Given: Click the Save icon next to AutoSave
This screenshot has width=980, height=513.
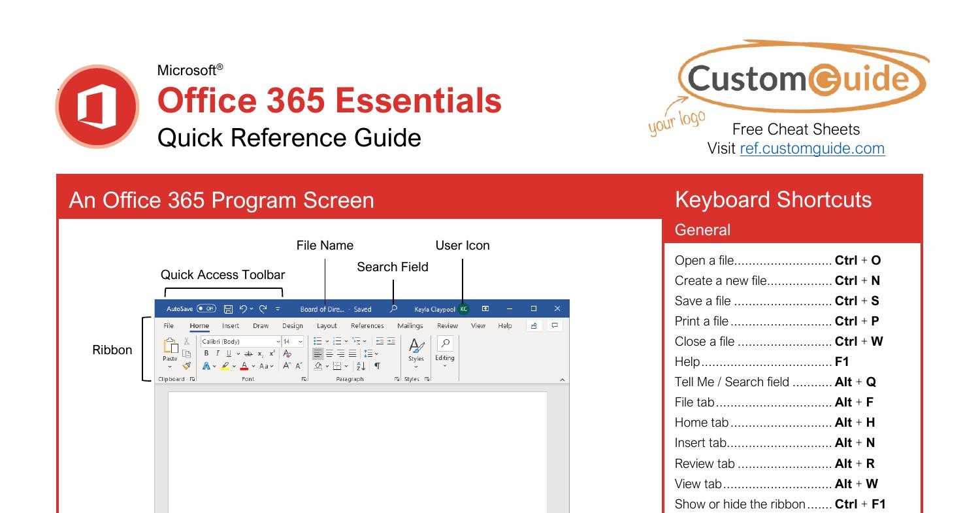Looking at the screenshot, I should [228, 309].
